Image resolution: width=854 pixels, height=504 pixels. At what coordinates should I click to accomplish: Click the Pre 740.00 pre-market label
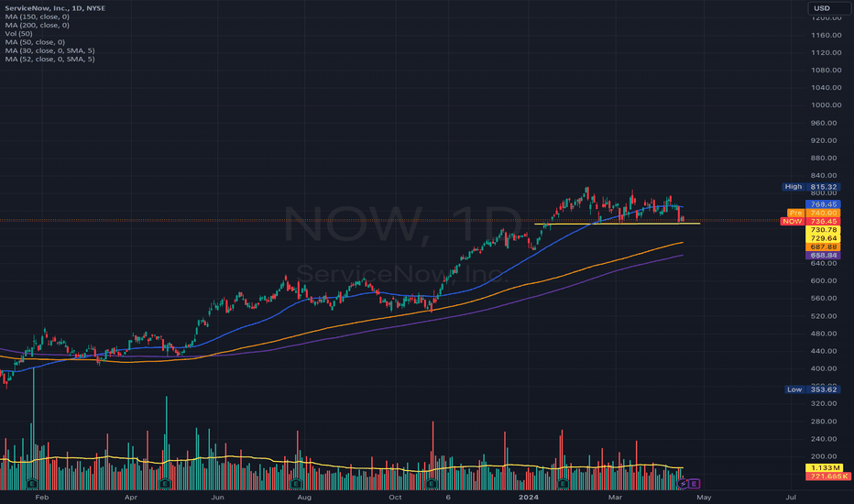814,213
